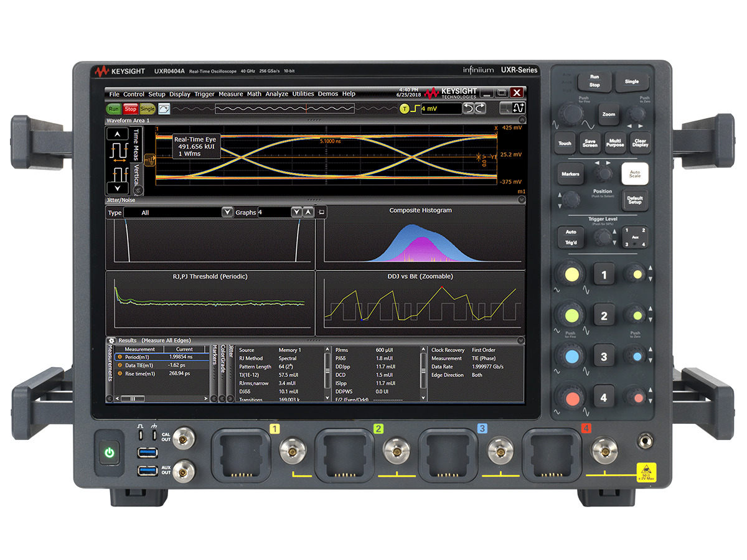Click the Results panel gear icon

coord(111,340)
